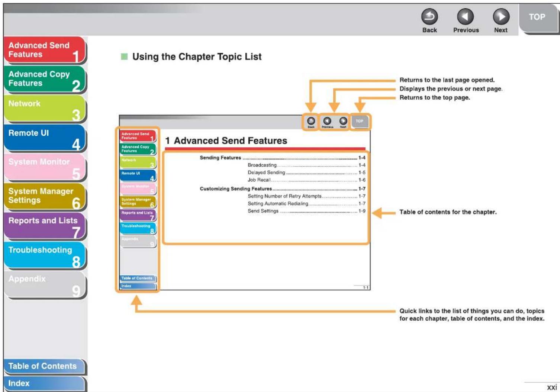Click the "Broadcasting" 1-4 contents entry
The width and height of the screenshot is (560, 392).
[306, 165]
